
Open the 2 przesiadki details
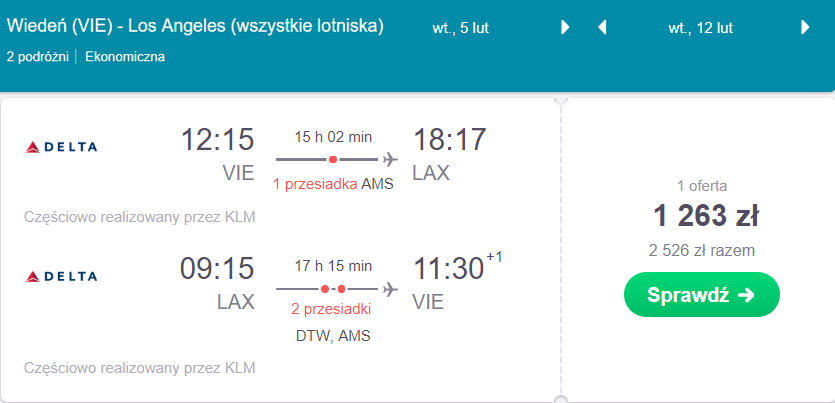tap(331, 309)
